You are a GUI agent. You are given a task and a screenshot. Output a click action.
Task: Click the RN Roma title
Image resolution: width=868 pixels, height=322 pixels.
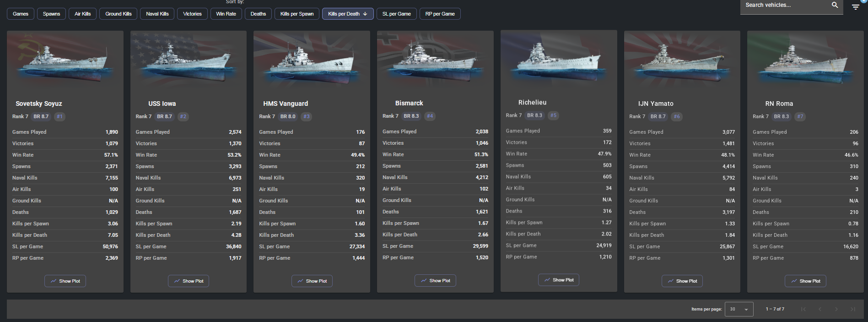click(779, 104)
